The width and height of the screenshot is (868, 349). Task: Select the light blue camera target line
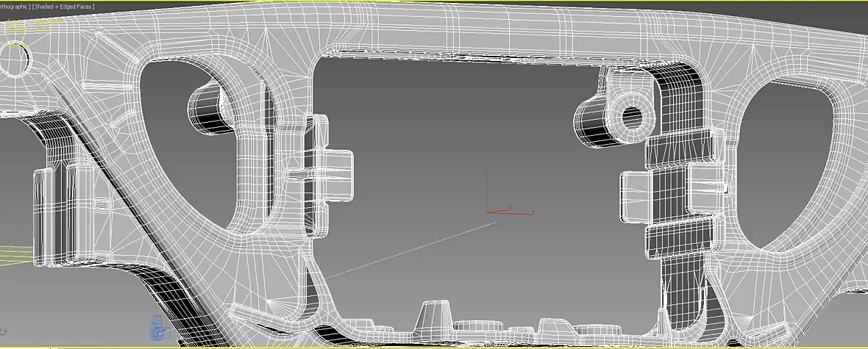coord(408,251)
